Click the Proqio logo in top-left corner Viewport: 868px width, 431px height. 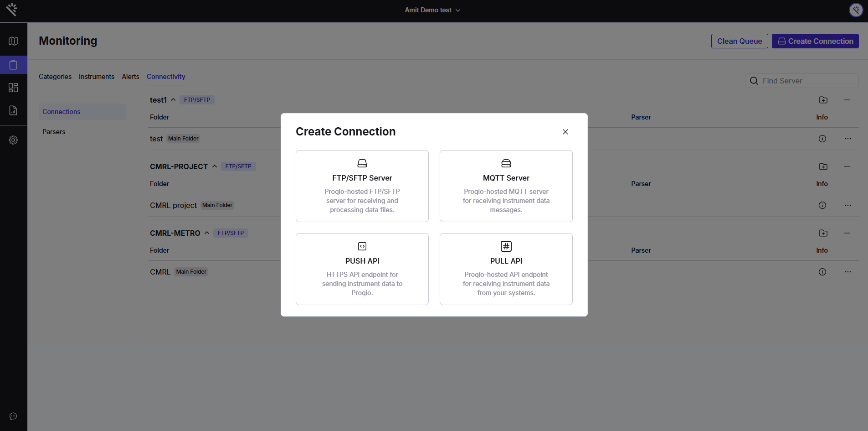12,10
